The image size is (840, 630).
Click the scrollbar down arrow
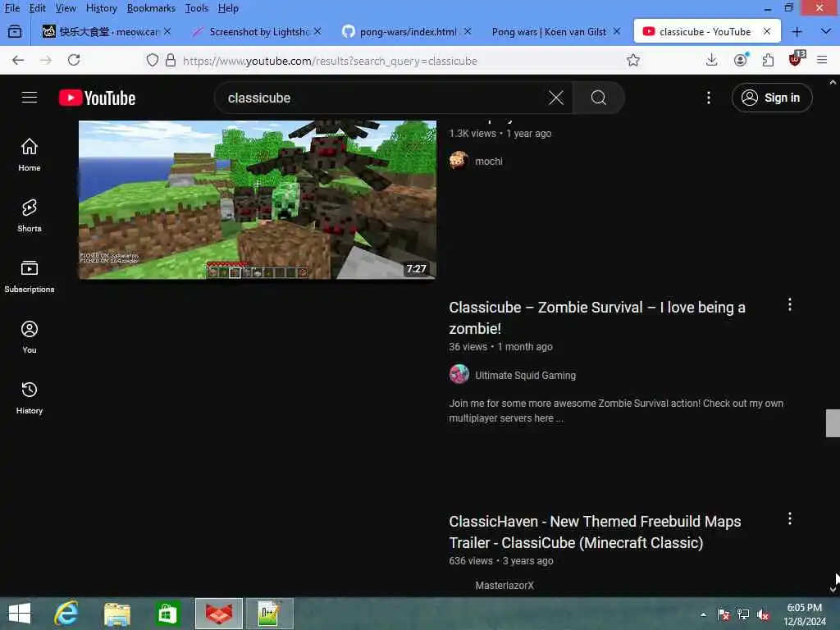click(x=833, y=589)
